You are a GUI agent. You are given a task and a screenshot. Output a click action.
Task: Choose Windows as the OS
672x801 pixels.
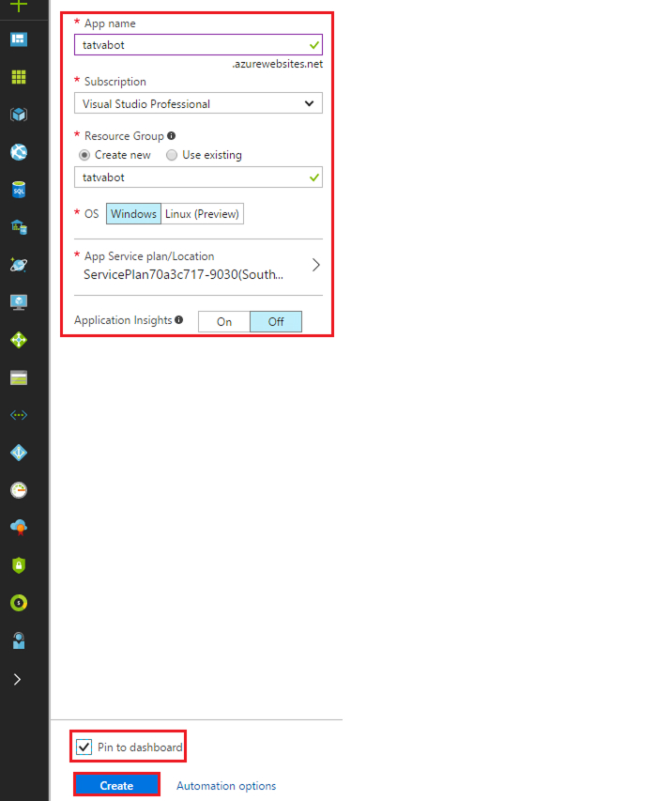[134, 213]
